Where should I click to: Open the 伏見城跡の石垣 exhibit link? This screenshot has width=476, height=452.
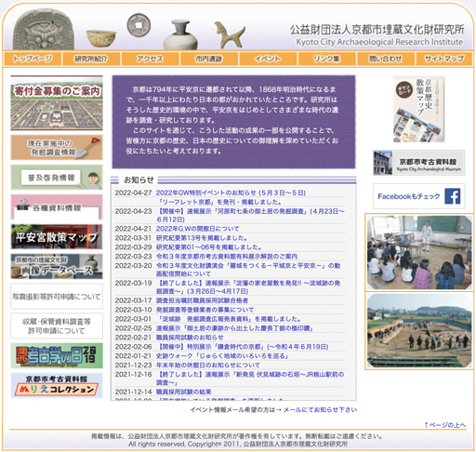[250, 379]
